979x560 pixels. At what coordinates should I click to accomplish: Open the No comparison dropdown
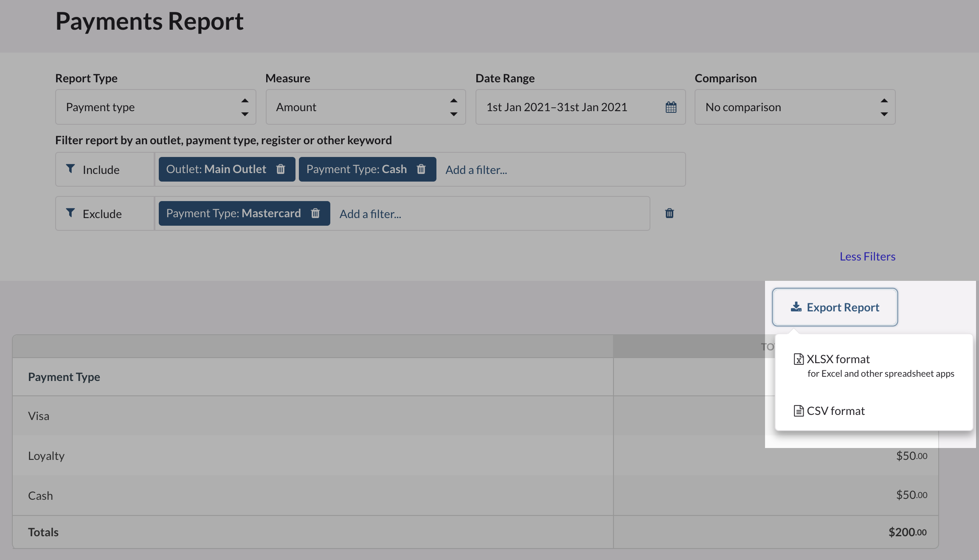coord(795,107)
